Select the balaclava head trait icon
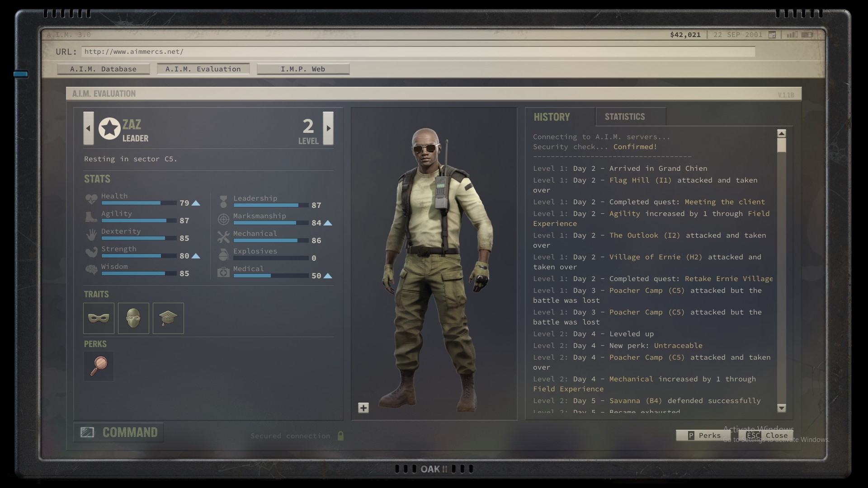The image size is (868, 488). tap(133, 318)
